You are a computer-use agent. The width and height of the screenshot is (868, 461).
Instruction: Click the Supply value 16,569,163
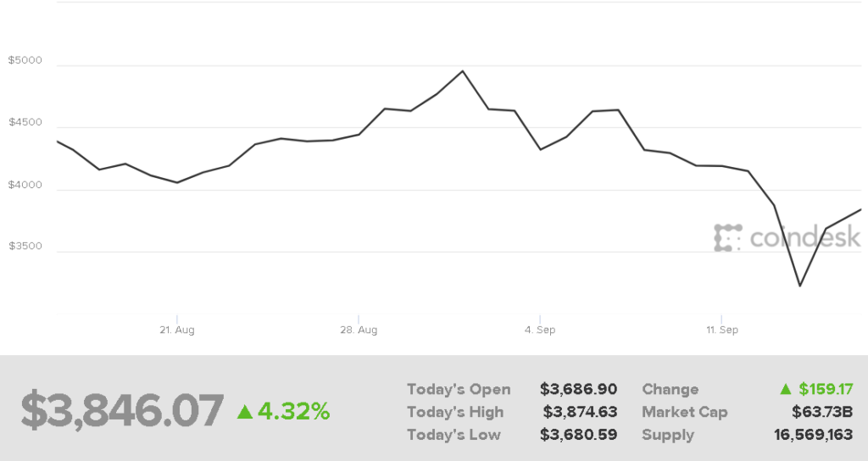814,436
